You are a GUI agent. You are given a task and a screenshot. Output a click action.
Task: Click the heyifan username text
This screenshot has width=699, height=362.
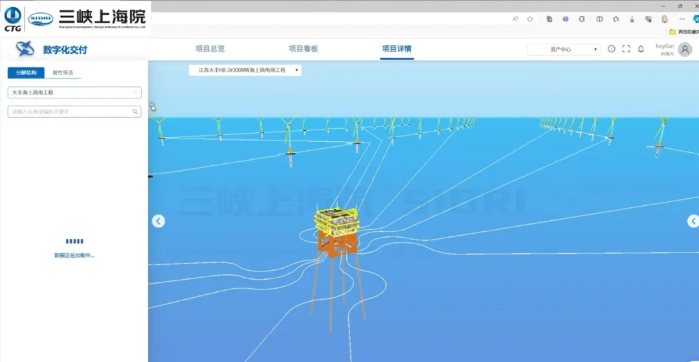(665, 46)
